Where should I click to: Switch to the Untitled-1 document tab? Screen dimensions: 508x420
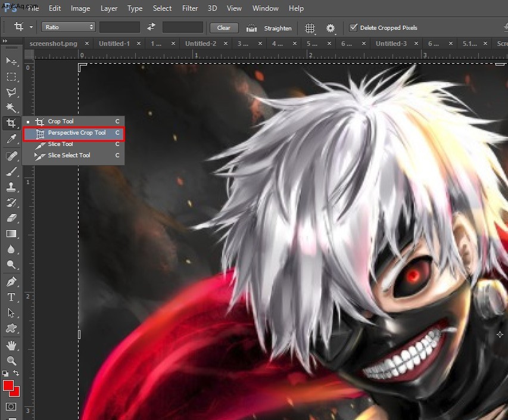(114, 43)
